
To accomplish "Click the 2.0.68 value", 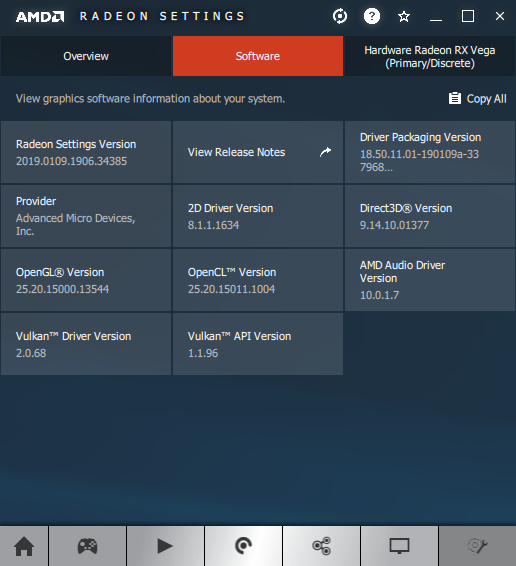I will click(x=31, y=353).
